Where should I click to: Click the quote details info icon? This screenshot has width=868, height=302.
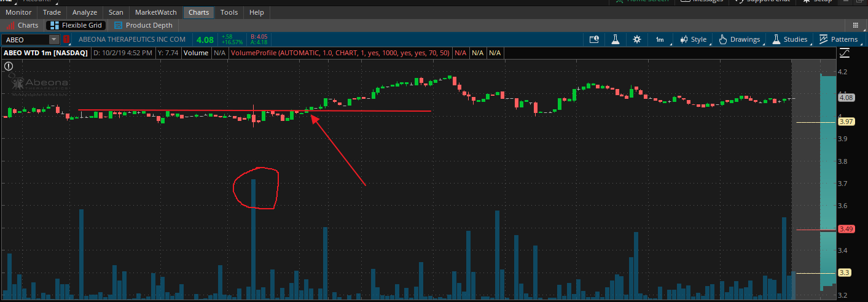coord(594,39)
